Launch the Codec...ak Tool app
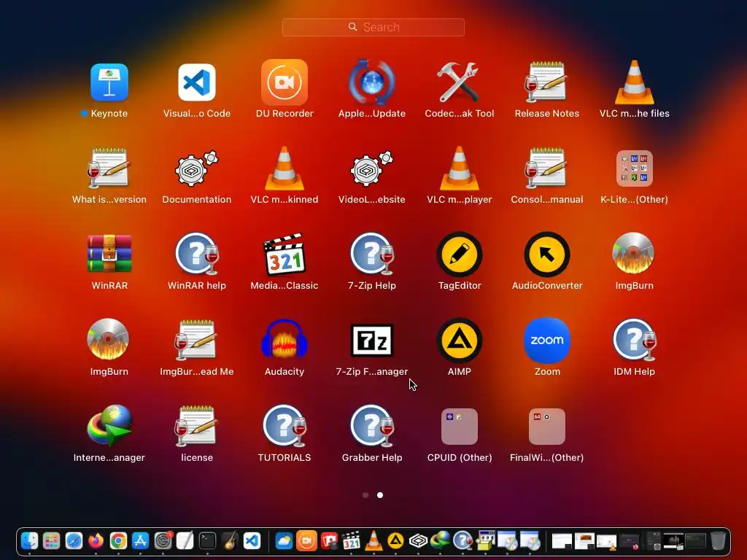The image size is (747, 560). (x=460, y=82)
